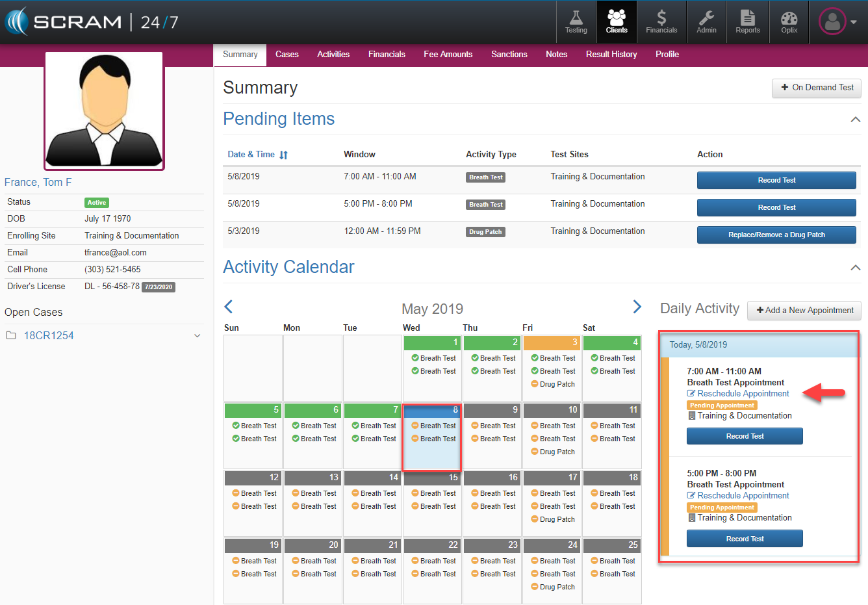Click Tom France's profile photo
The width and height of the screenshot is (868, 605).
point(104,111)
